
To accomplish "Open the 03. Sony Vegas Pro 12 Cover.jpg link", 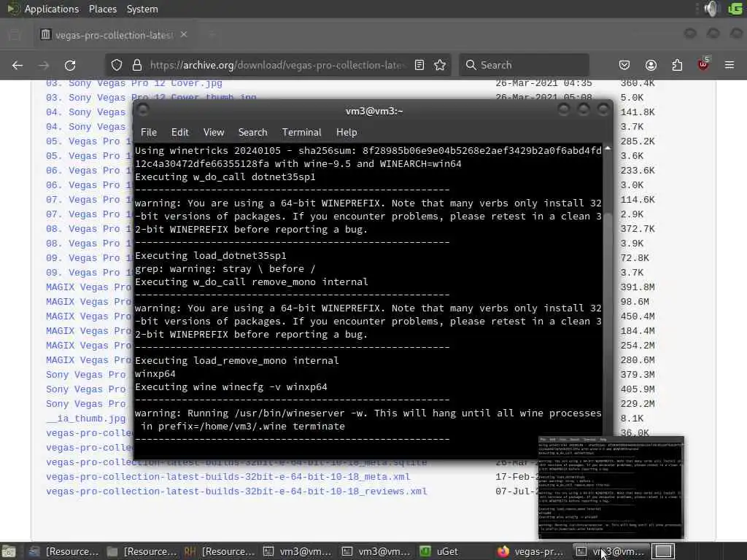I will (134, 83).
